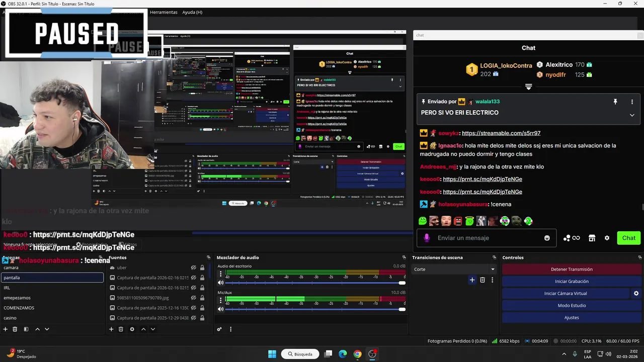Toggle lock on 5985811005096790789.jpg source
Image resolution: width=644 pixels, height=362 pixels.
point(202,298)
